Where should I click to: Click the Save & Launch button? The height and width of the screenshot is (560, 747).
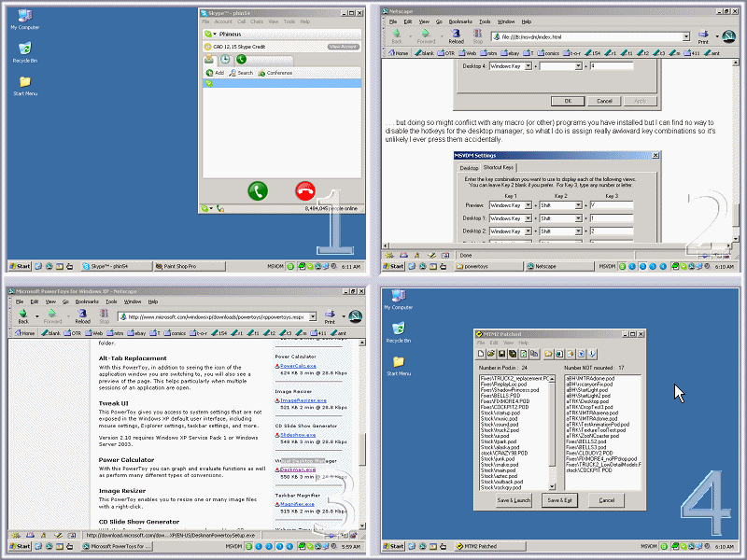pos(514,500)
